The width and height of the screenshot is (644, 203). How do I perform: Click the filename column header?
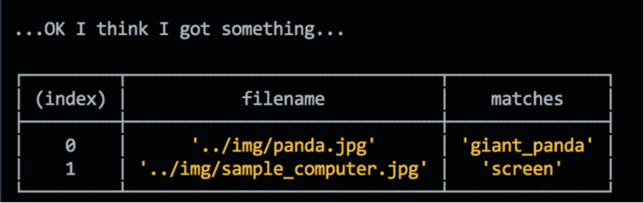[x=283, y=99]
